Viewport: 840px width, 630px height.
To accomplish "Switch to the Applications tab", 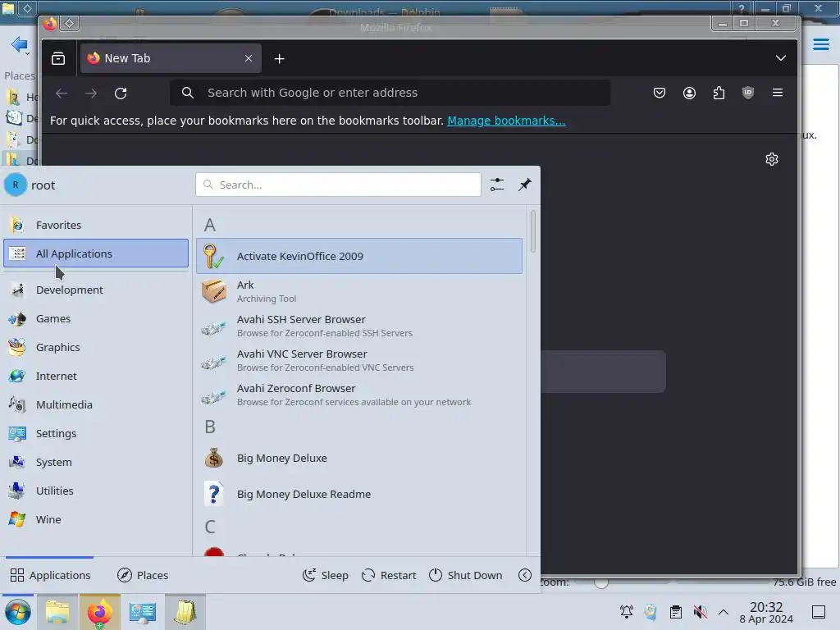I will click(x=50, y=575).
